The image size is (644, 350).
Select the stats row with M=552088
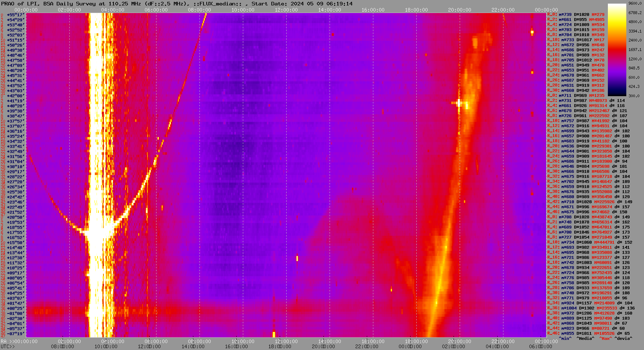588,192
